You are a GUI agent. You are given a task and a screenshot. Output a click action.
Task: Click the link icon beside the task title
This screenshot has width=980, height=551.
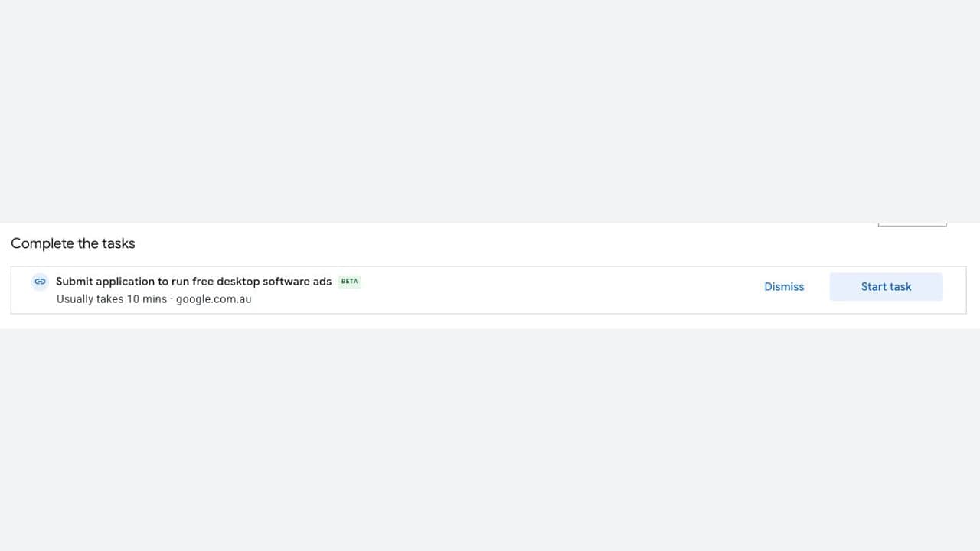(40, 282)
